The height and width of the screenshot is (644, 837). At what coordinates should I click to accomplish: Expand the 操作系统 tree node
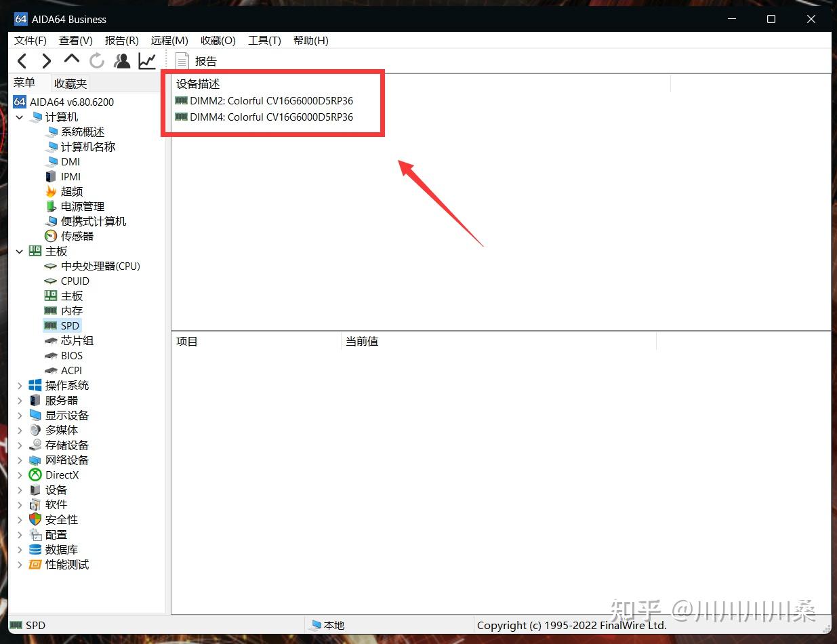click(x=20, y=385)
